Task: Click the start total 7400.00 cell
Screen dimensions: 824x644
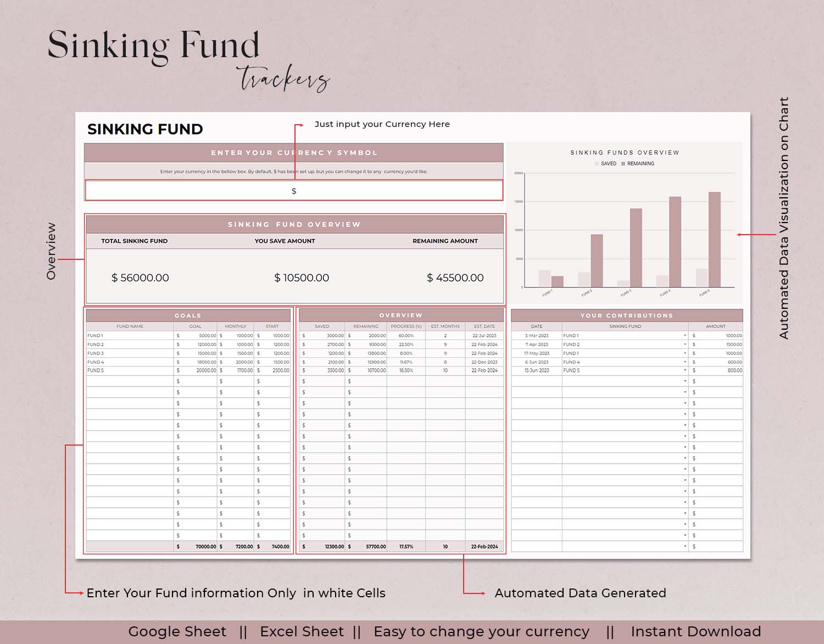Action: tap(272, 547)
